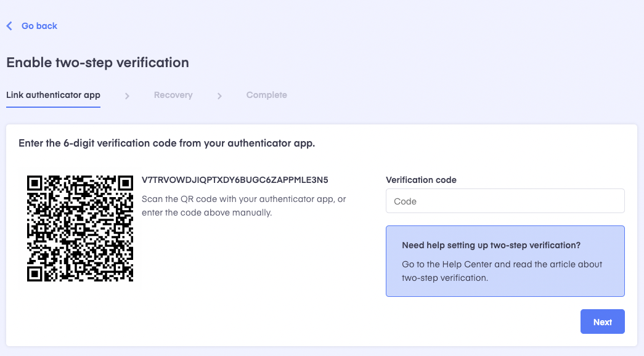Open the Recovery step tab
The height and width of the screenshot is (356, 644).
[x=173, y=95]
